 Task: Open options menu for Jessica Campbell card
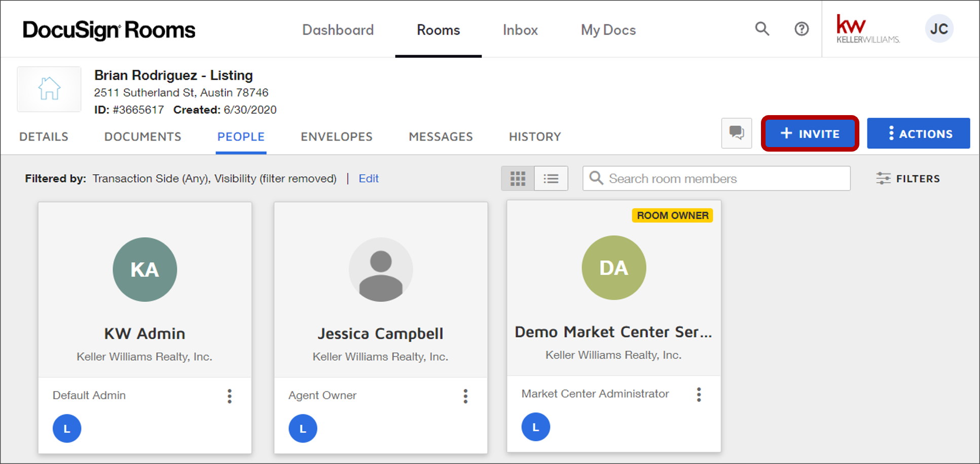[x=465, y=396]
